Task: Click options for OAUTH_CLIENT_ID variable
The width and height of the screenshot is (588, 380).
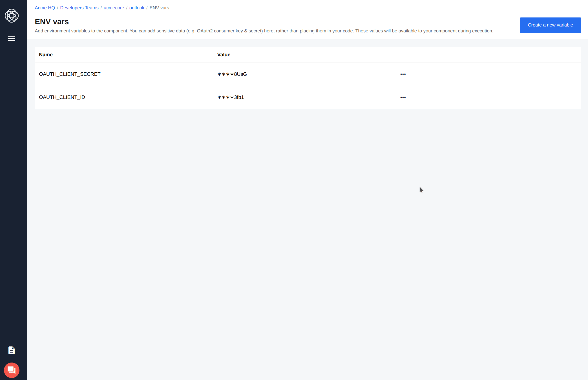Action: (x=403, y=97)
